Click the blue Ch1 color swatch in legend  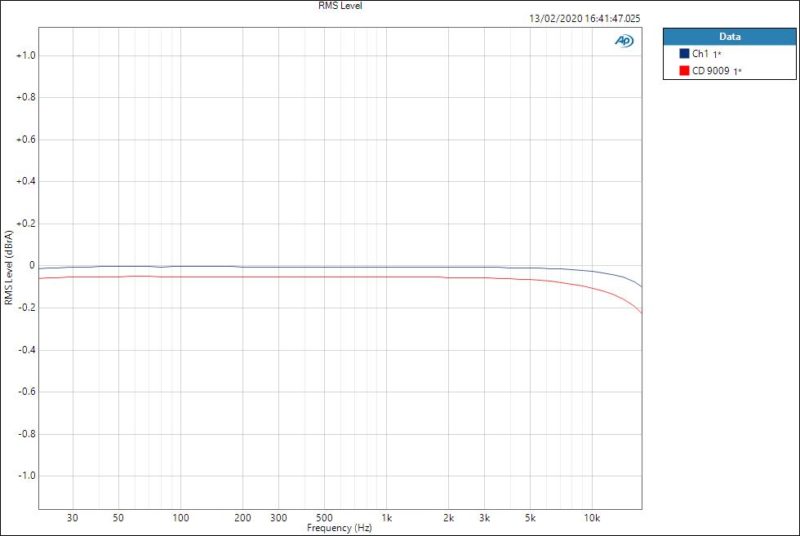point(684,53)
